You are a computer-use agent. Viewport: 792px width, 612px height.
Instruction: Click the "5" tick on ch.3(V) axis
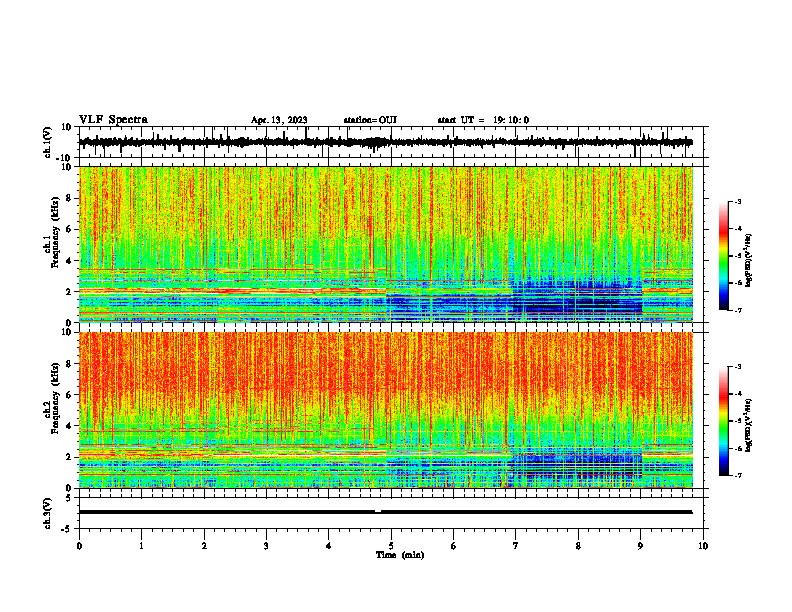tap(70, 497)
